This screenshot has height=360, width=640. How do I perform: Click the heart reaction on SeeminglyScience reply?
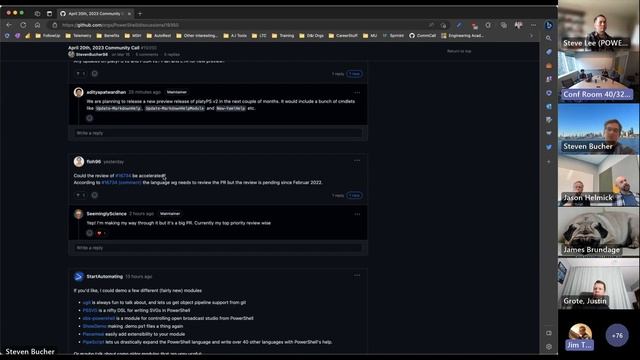tap(101, 233)
